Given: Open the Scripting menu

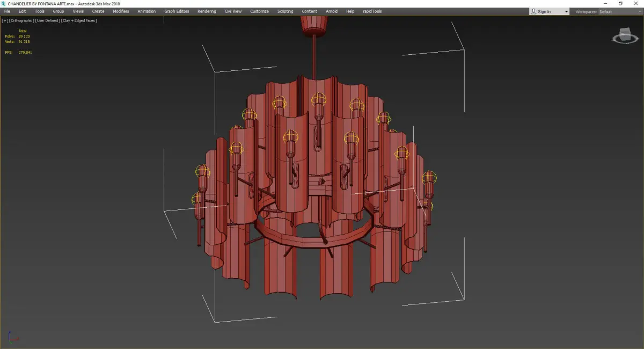Looking at the screenshot, I should [x=285, y=11].
